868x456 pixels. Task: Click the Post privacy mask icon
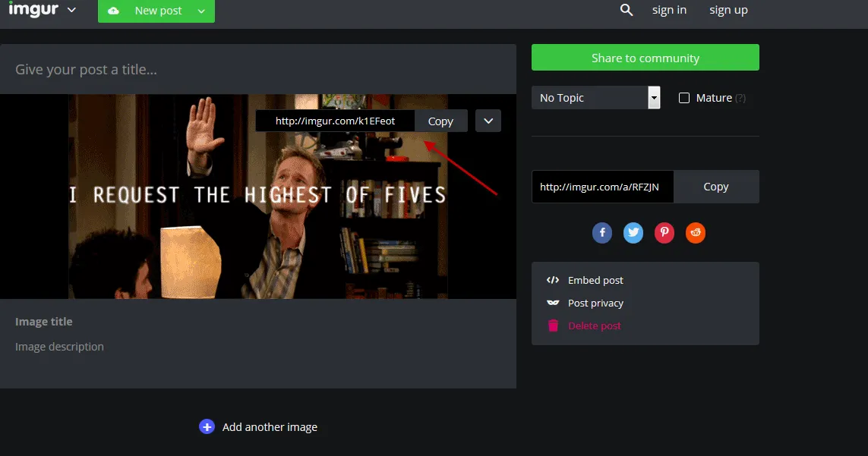coord(552,303)
